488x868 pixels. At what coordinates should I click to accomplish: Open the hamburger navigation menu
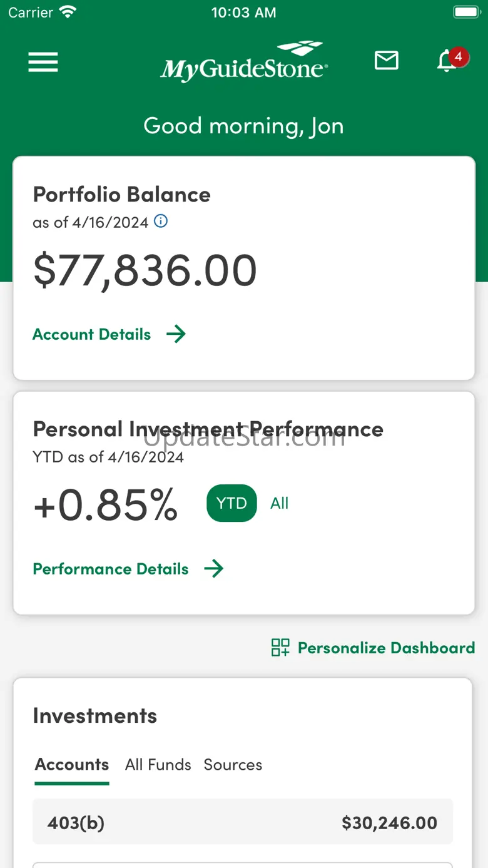click(43, 62)
